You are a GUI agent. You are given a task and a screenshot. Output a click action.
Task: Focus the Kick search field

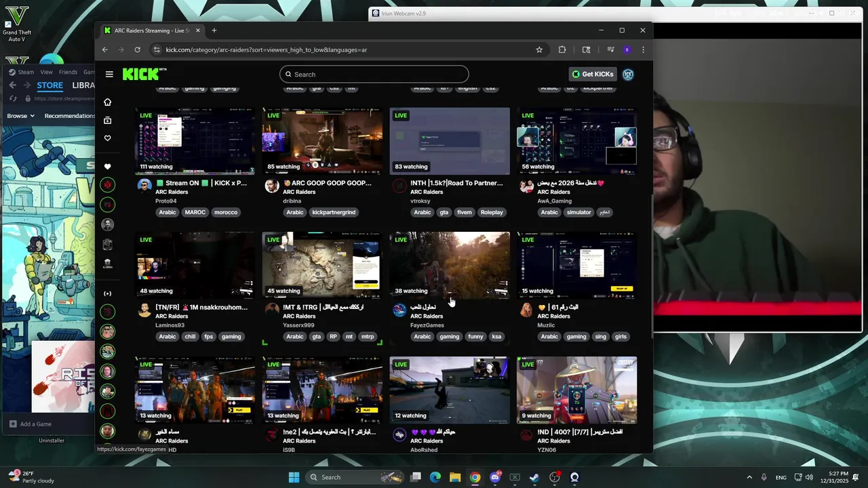point(374,75)
